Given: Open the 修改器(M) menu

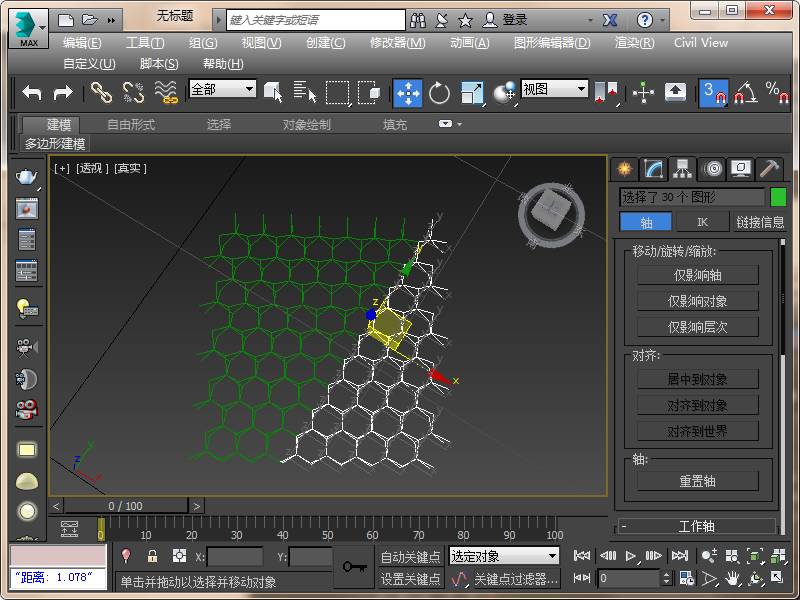Looking at the screenshot, I should pyautogui.click(x=397, y=43).
